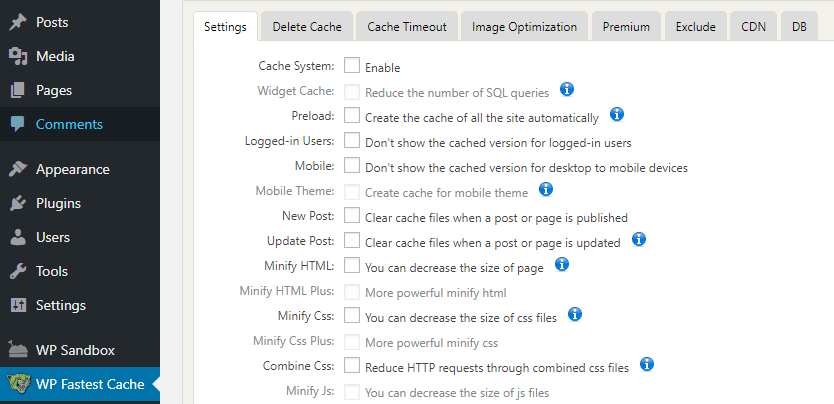
Task: Show info for the Mobile Theme option
Action: click(x=546, y=189)
